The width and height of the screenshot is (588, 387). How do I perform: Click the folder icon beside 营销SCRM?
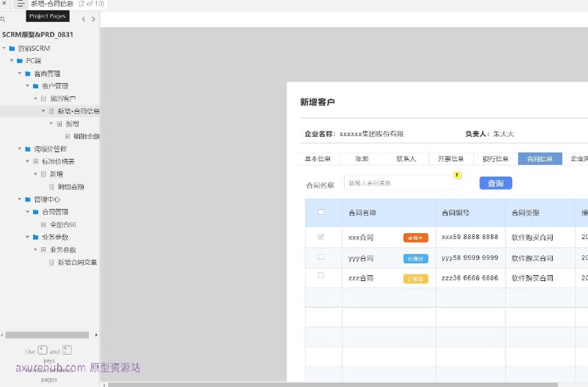click(12, 49)
